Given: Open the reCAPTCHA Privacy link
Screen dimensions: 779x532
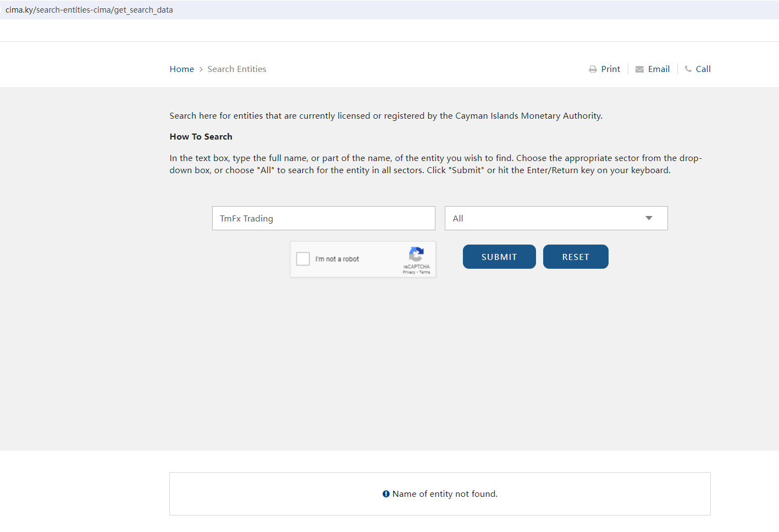Looking at the screenshot, I should point(408,273).
